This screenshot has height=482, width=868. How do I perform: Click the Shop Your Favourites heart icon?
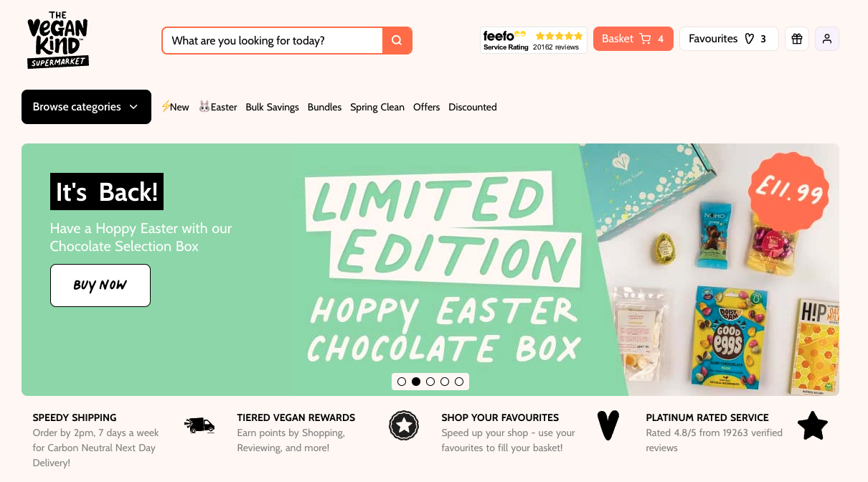click(608, 425)
